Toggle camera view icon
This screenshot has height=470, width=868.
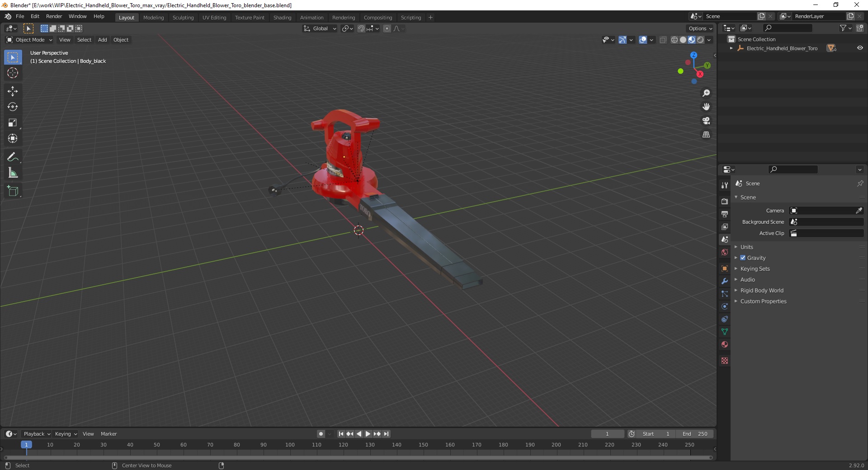(706, 121)
